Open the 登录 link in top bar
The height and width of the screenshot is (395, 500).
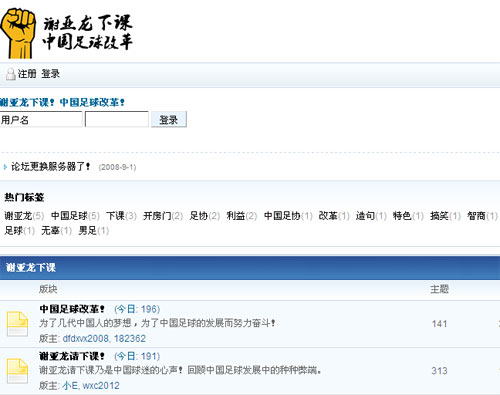(x=50, y=74)
